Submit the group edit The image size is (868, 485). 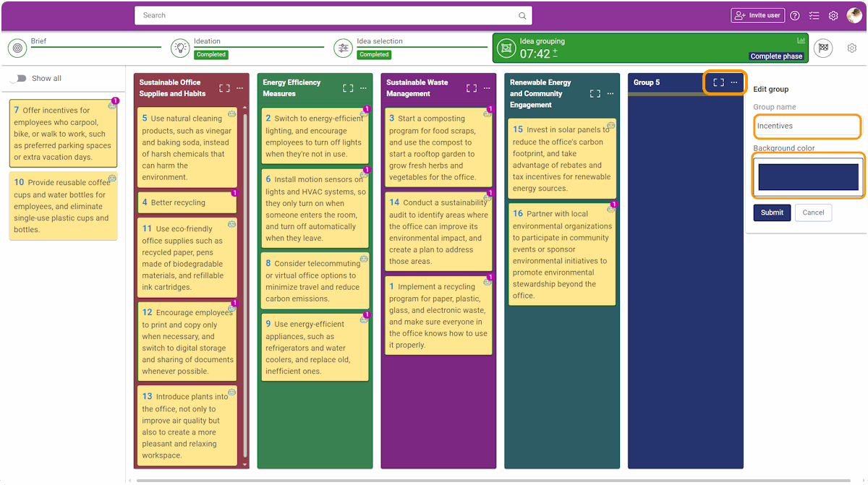coord(772,213)
